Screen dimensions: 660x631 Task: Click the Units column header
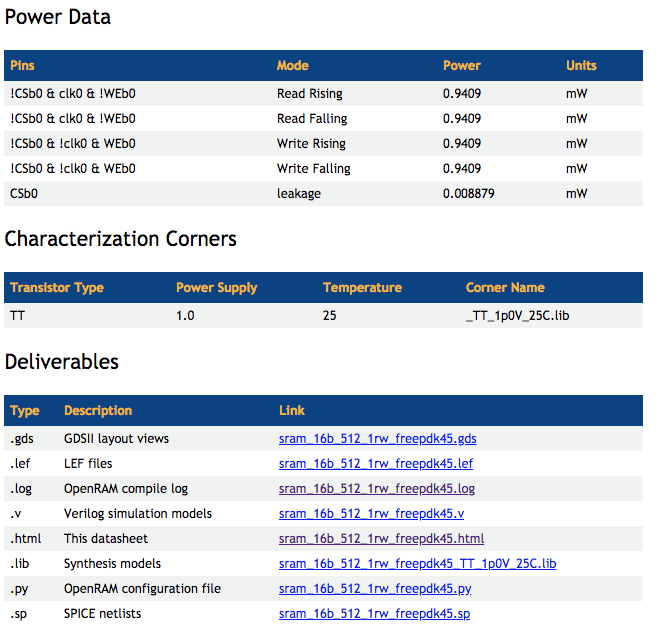tap(581, 66)
